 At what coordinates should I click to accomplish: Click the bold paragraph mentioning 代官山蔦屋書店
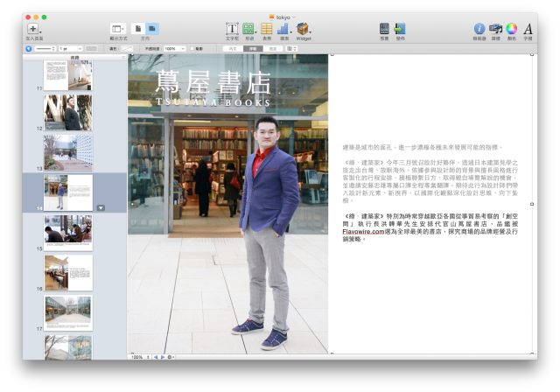click(430, 227)
